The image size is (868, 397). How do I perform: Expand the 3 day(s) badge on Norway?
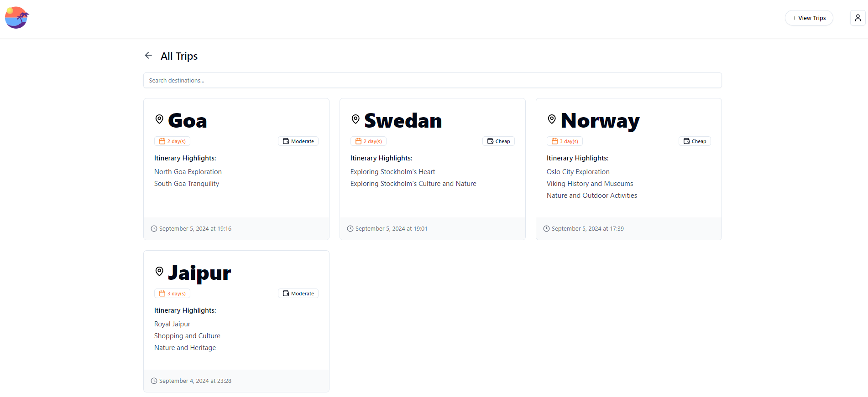tap(565, 141)
